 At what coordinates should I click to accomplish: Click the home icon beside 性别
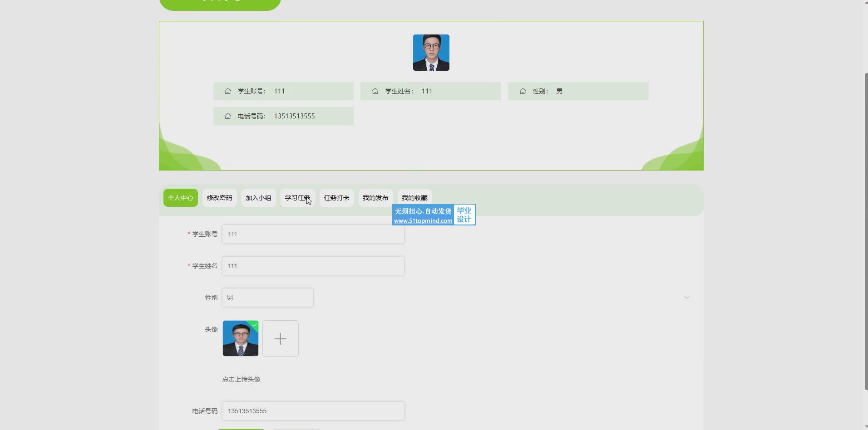(x=523, y=91)
